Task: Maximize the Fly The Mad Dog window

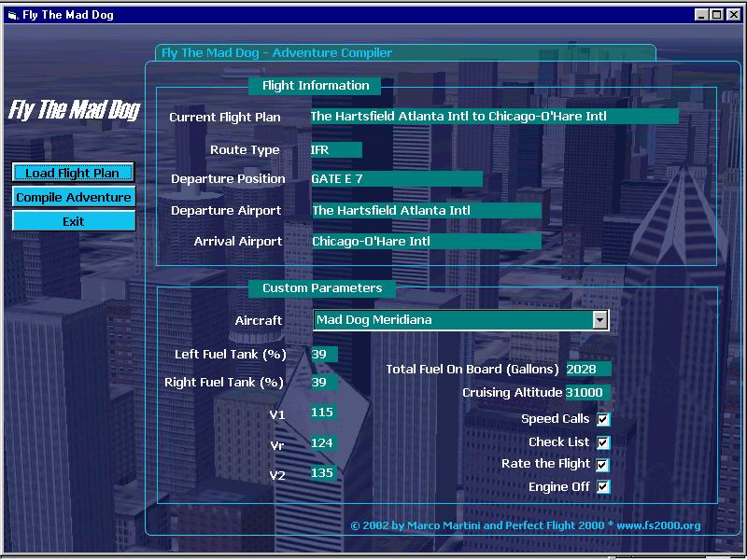Action: 716,15
